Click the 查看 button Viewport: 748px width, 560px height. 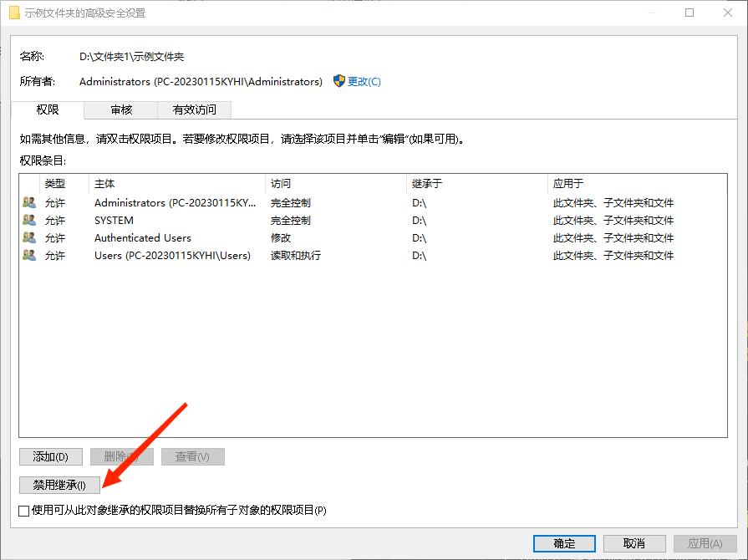click(192, 456)
